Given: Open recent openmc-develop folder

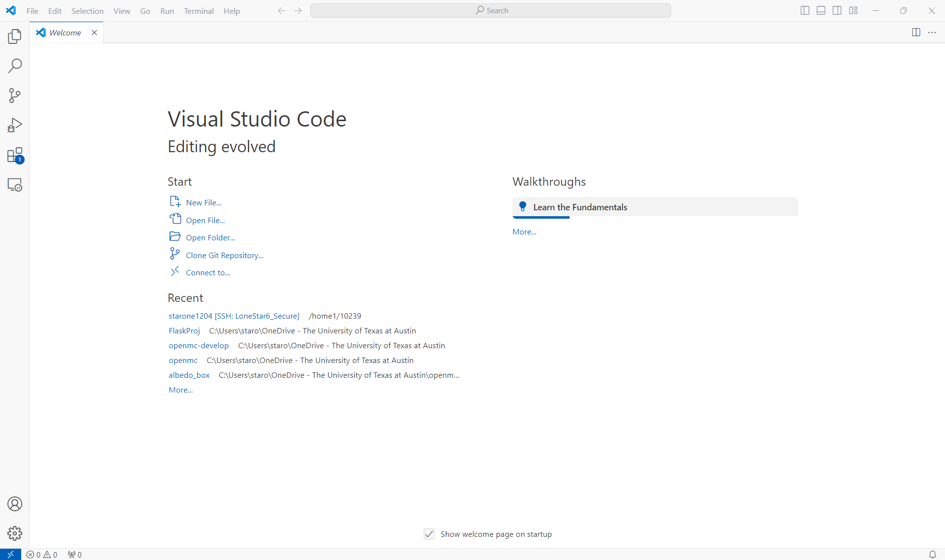Looking at the screenshot, I should coord(199,345).
